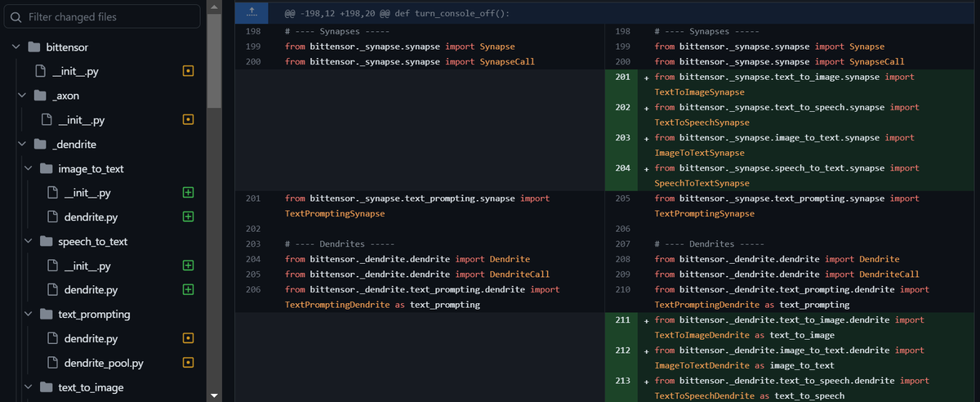This screenshot has height=402, width=980.
Task: Click the Filter changed files search field
Action: tap(101, 16)
